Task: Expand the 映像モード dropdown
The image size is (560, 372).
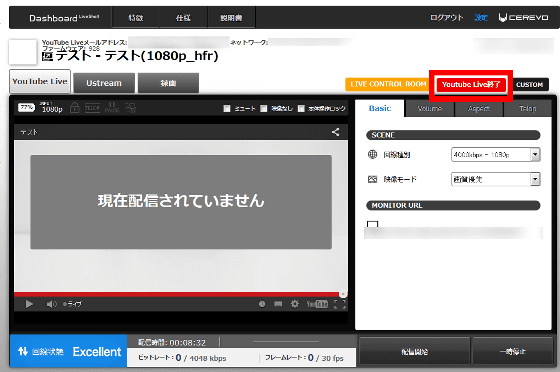Action: tap(495, 179)
